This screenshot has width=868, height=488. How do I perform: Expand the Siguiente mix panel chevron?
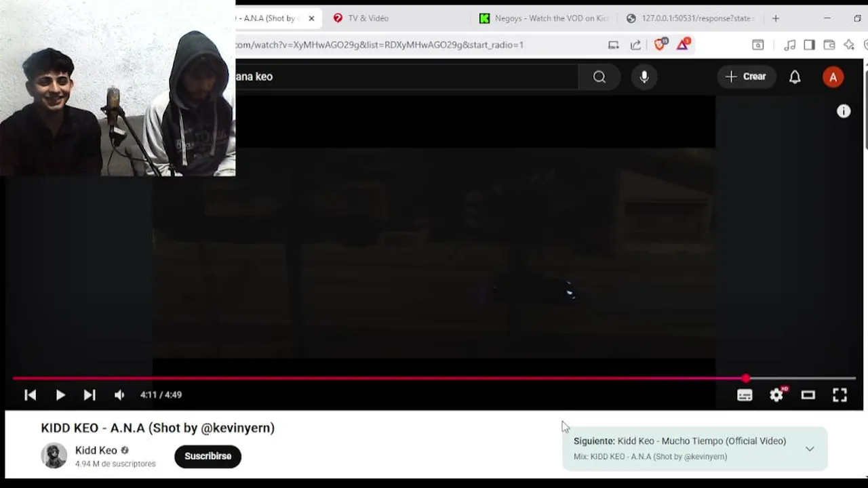pyautogui.click(x=810, y=449)
